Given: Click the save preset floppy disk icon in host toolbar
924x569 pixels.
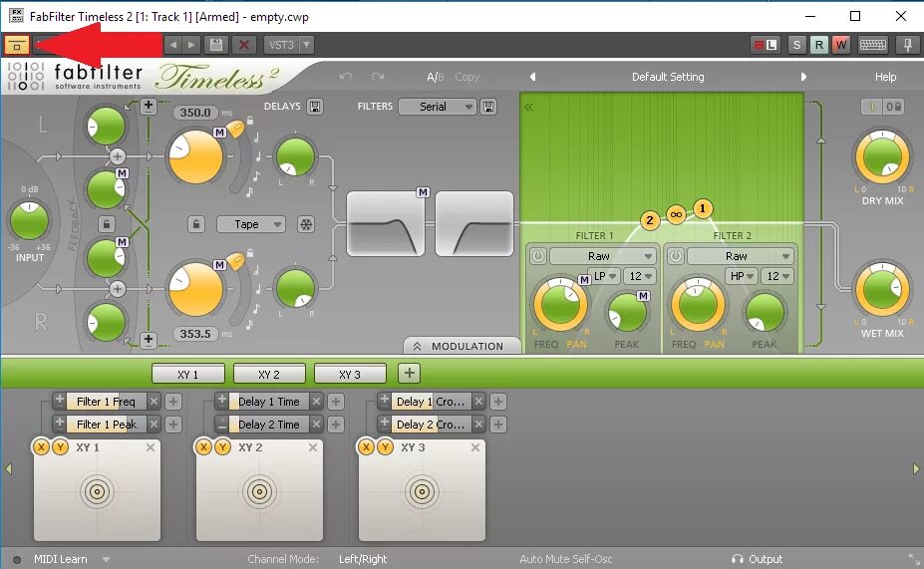Looking at the screenshot, I should (216, 45).
